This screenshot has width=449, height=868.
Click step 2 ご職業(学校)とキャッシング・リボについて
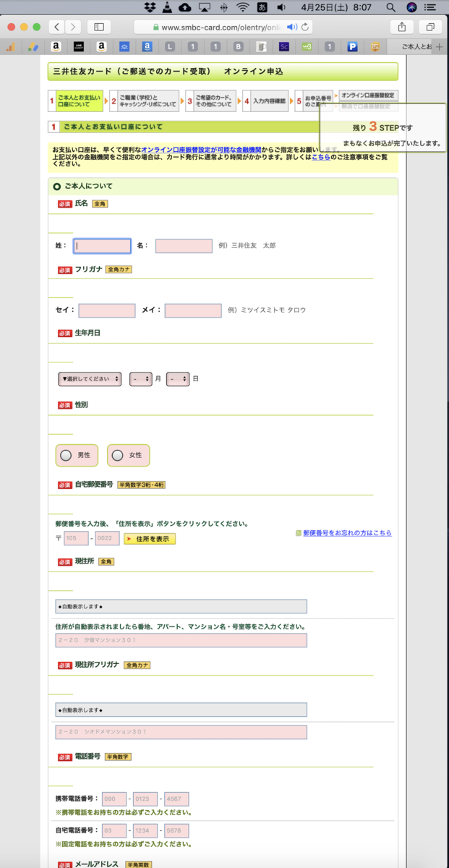tap(144, 101)
